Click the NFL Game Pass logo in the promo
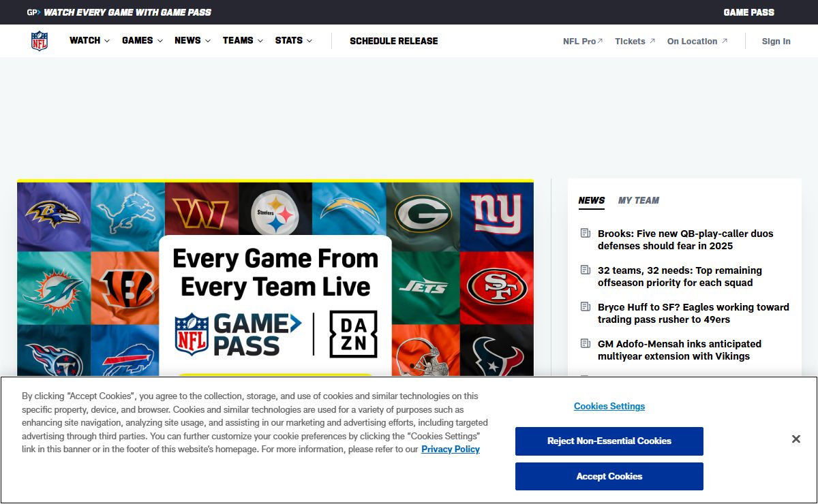Screen dimensions: 818x504 (x=238, y=334)
